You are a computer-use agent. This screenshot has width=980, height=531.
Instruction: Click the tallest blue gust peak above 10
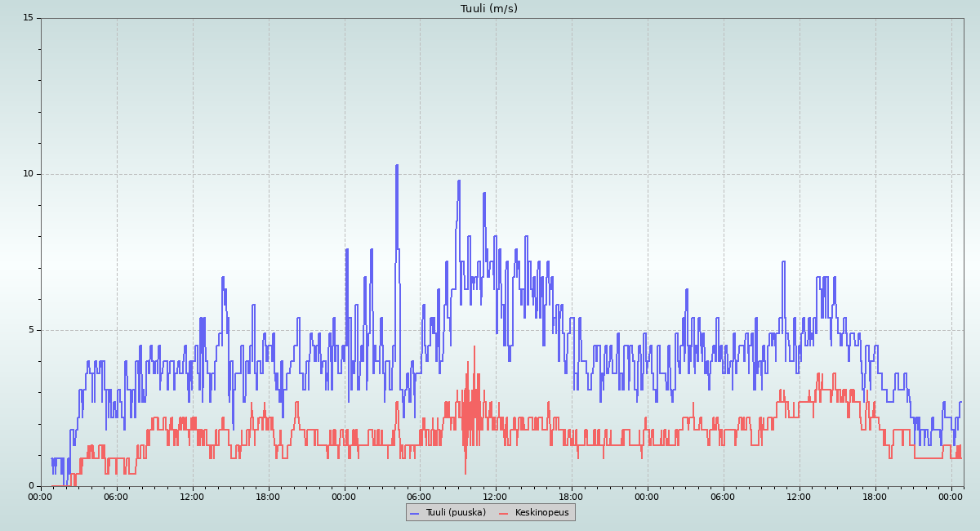click(x=397, y=166)
